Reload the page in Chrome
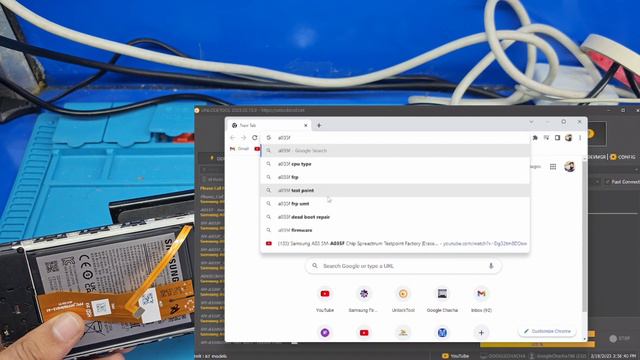Screen dimensions: 640x360 (255, 138)
